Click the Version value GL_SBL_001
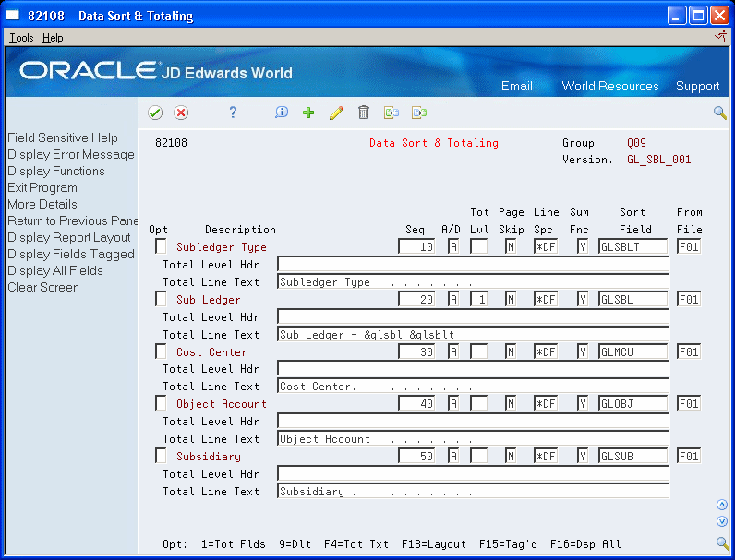Viewport: 735px width, 560px height. pos(658,160)
